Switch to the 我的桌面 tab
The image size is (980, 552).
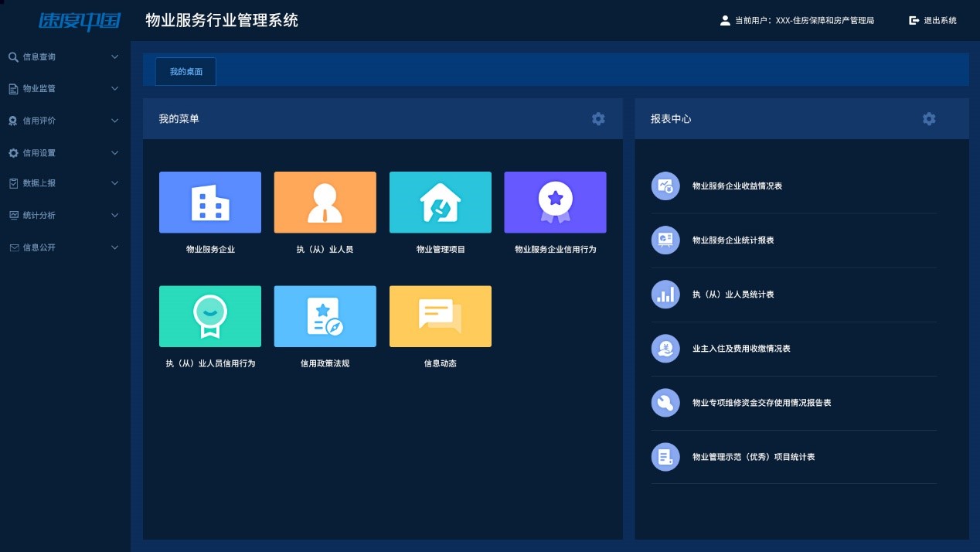pos(186,72)
